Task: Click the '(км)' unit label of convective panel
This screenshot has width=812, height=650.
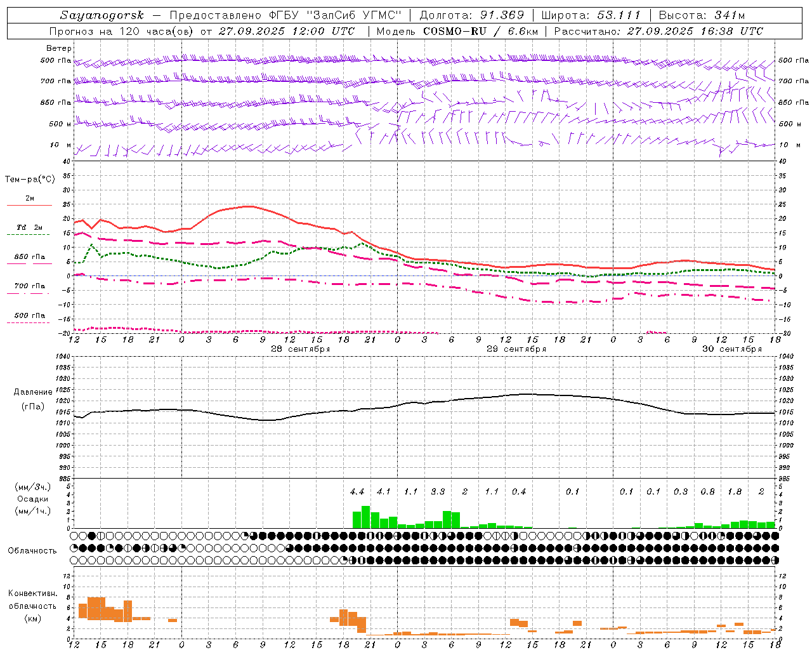Action: coord(32,618)
